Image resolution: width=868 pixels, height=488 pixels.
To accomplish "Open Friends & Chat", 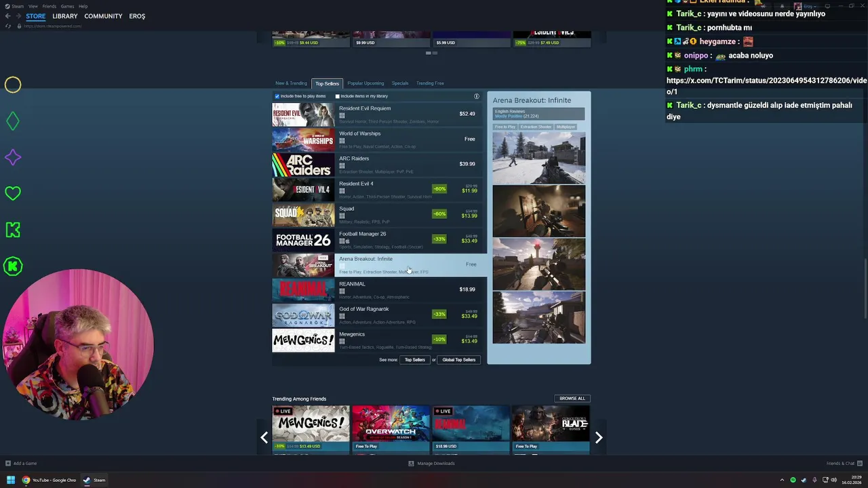I will (x=844, y=464).
